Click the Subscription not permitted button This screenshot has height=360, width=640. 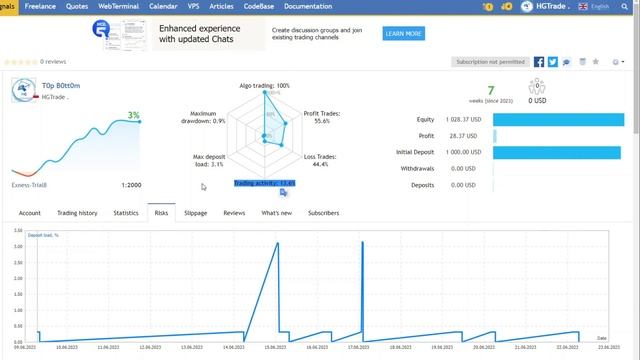(x=490, y=62)
